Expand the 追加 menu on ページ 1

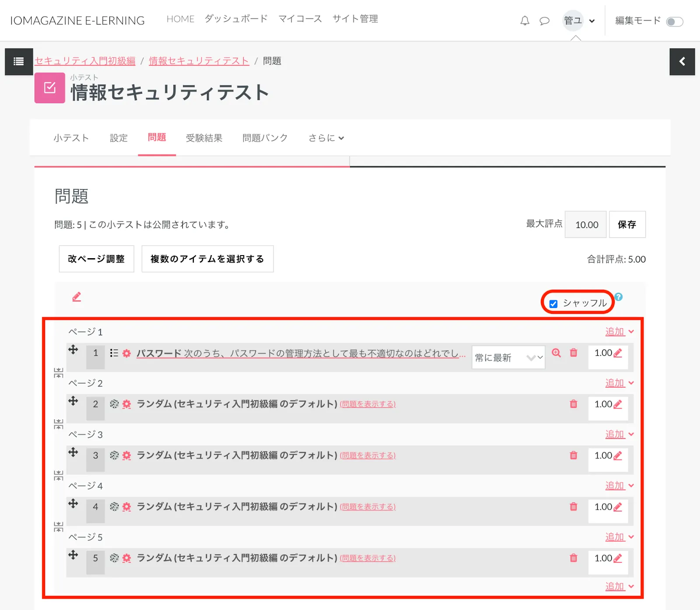pyautogui.click(x=619, y=332)
